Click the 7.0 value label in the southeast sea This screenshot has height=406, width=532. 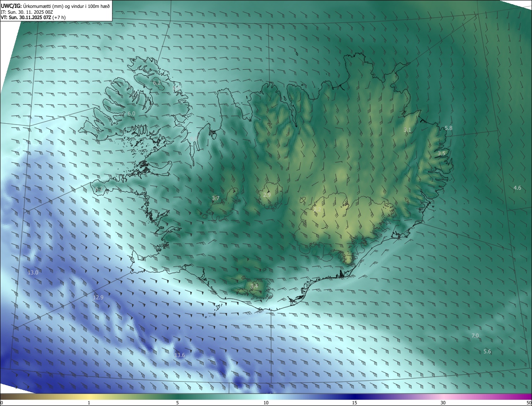pos(475,335)
